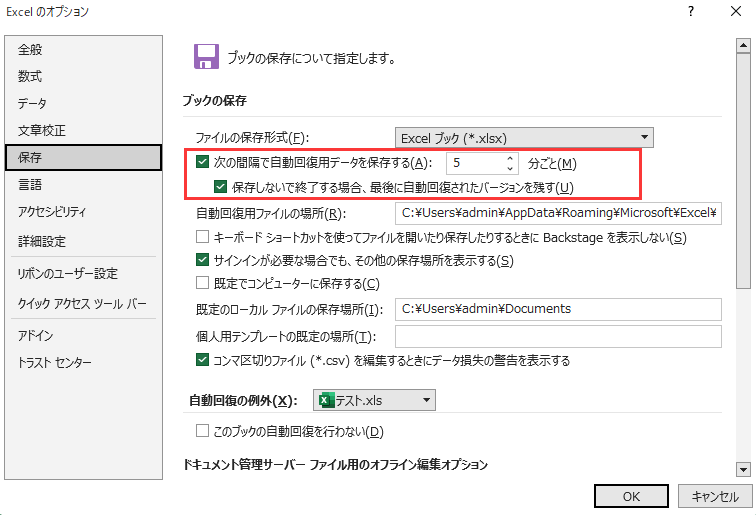Check このブックの自動回復を行わない checkbox
This screenshot has width=756, height=515.
pos(202,430)
